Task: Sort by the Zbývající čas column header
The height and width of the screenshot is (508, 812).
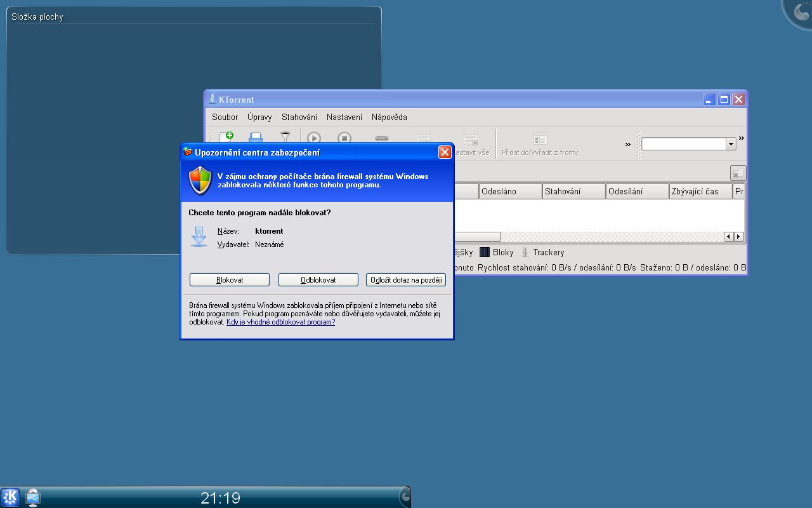Action: [x=701, y=191]
